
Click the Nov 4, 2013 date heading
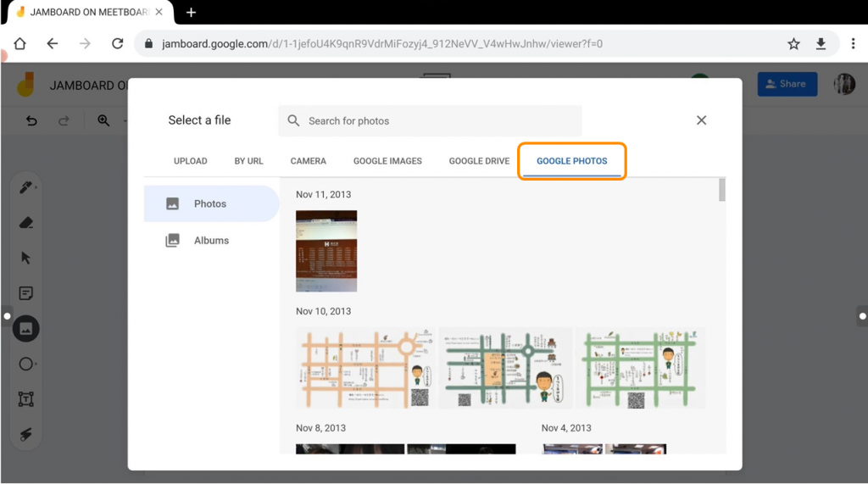click(566, 428)
